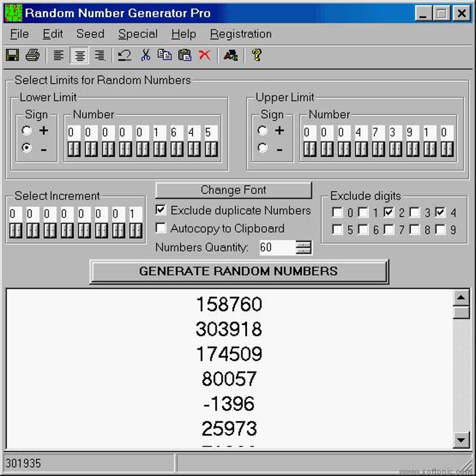Select minus sign for Upper Limit
This screenshot has width=476, height=476.
pos(263,148)
